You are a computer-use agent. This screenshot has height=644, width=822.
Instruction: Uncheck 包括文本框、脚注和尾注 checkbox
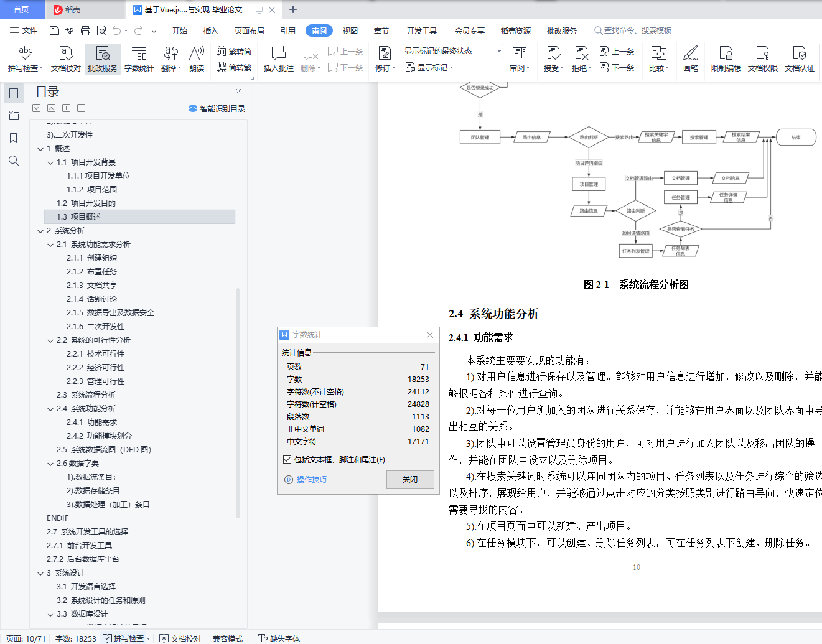click(x=287, y=459)
